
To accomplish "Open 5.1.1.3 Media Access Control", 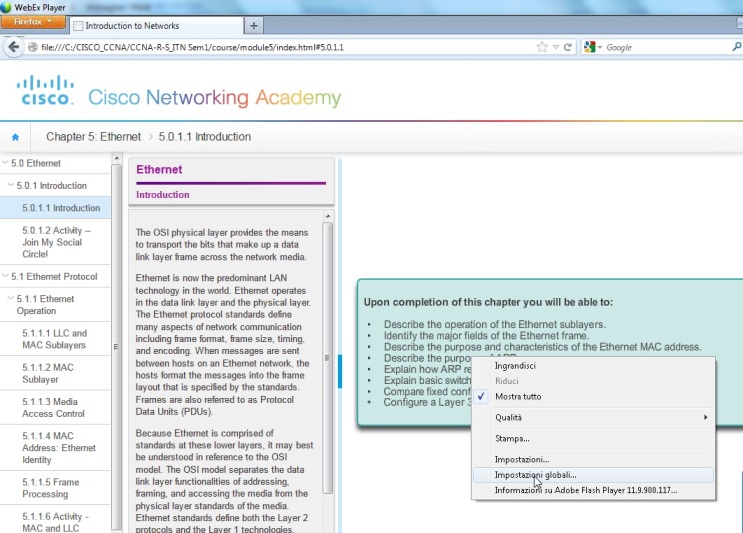I will tap(55, 407).
